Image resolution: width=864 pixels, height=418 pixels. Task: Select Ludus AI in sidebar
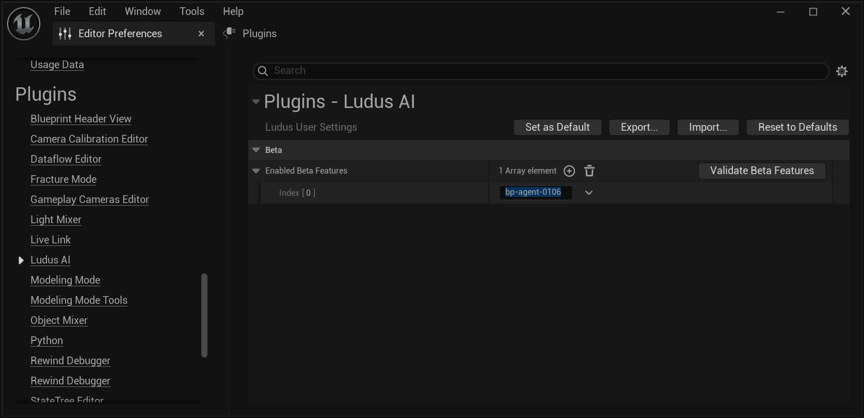(50, 260)
